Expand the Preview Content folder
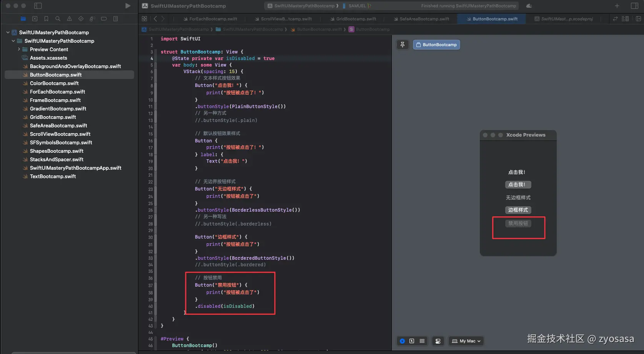The width and height of the screenshot is (644, 354). pyautogui.click(x=19, y=49)
